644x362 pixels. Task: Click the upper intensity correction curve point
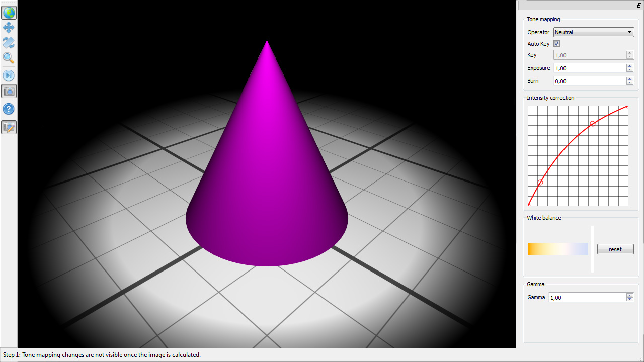click(592, 123)
